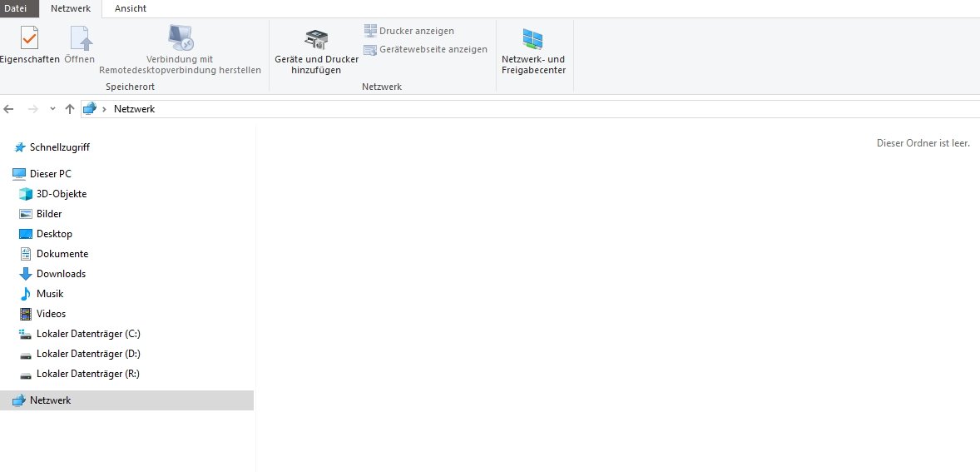Viewport: 980px width, 472px height.
Task: Click Geräte und Drucker hinzufügen label
Action: (x=316, y=65)
